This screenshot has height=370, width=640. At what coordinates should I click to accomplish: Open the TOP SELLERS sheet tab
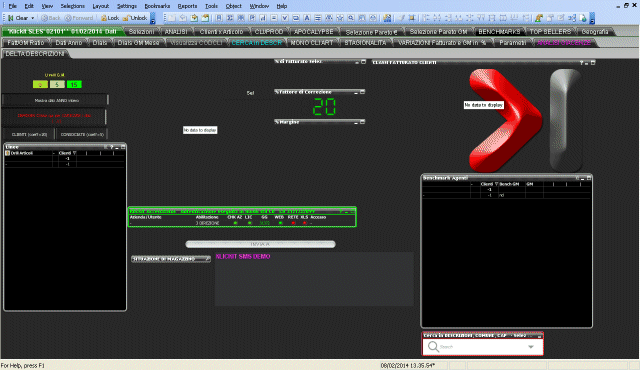point(550,31)
